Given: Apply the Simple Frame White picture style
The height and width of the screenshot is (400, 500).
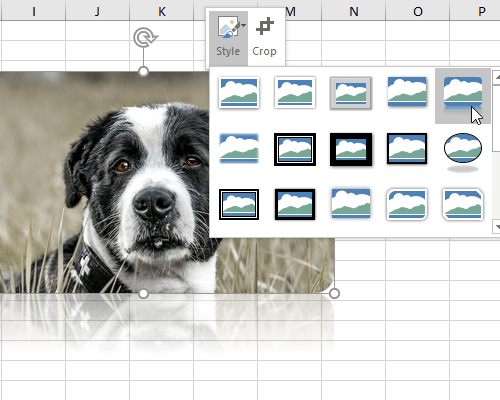Looking at the screenshot, I should [x=239, y=93].
